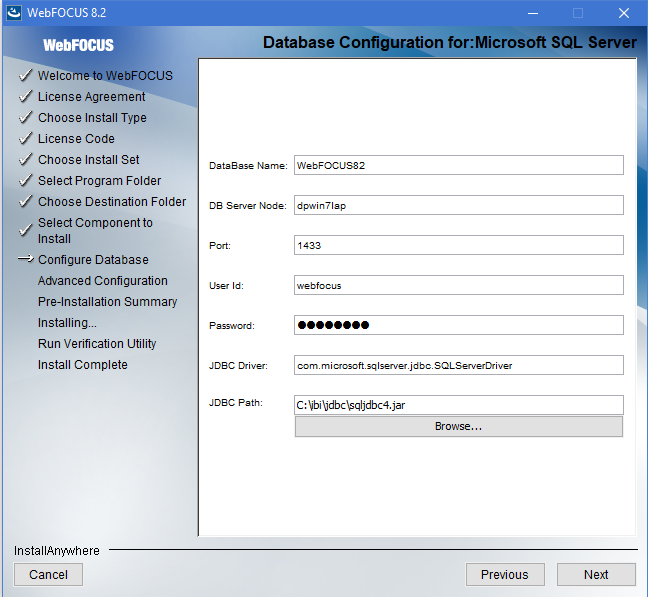Click the Run Verification Utility step

[x=97, y=344]
